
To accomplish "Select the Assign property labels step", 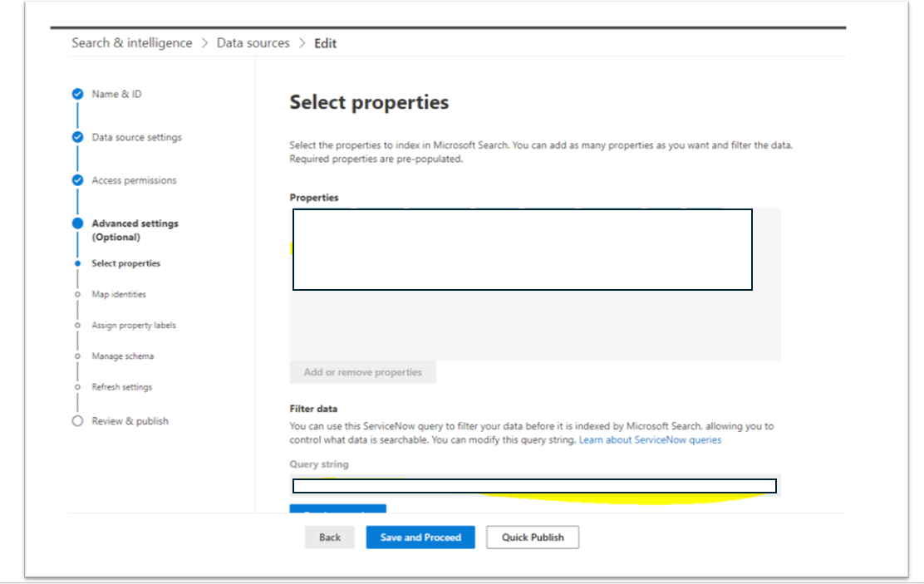I will pyautogui.click(x=135, y=325).
